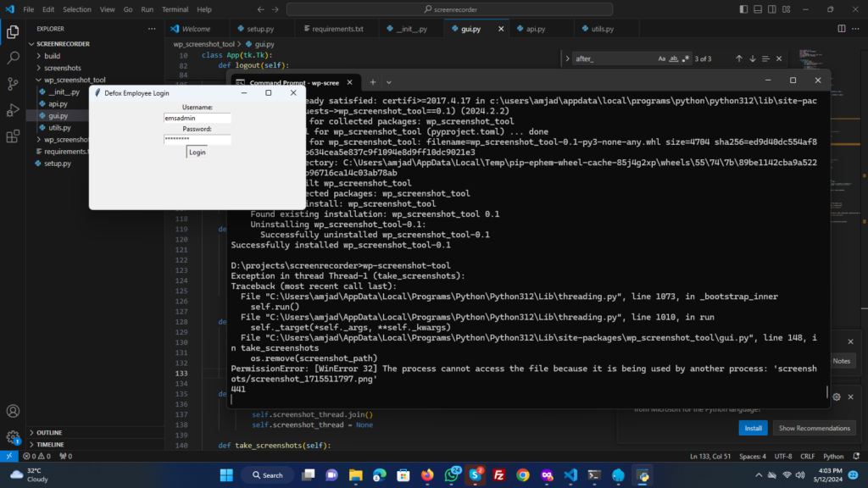The height and width of the screenshot is (488, 868).
Task: Open the new tab dropdown in Command Prompt
Action: pyautogui.click(x=388, y=82)
